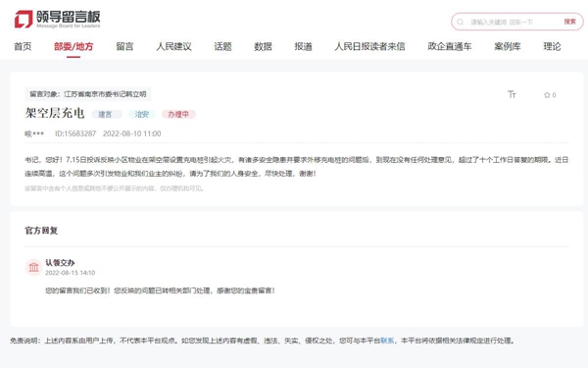Viewport: 588px width, 368px height.
Task: Open the 首页 nav tab
Action: pyautogui.click(x=23, y=46)
